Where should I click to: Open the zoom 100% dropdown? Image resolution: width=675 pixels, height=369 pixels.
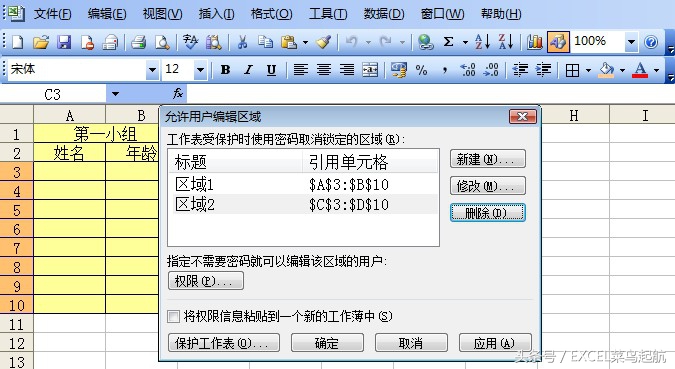tap(632, 42)
